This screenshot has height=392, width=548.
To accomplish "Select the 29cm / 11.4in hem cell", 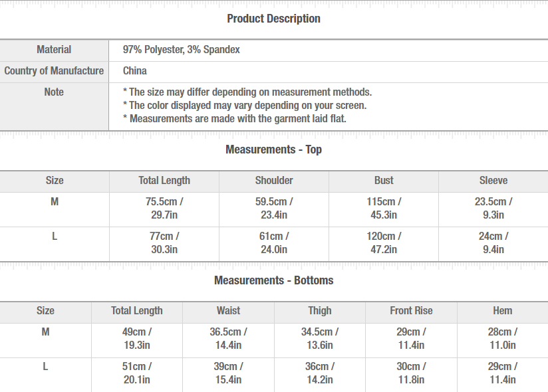I will (x=503, y=373).
